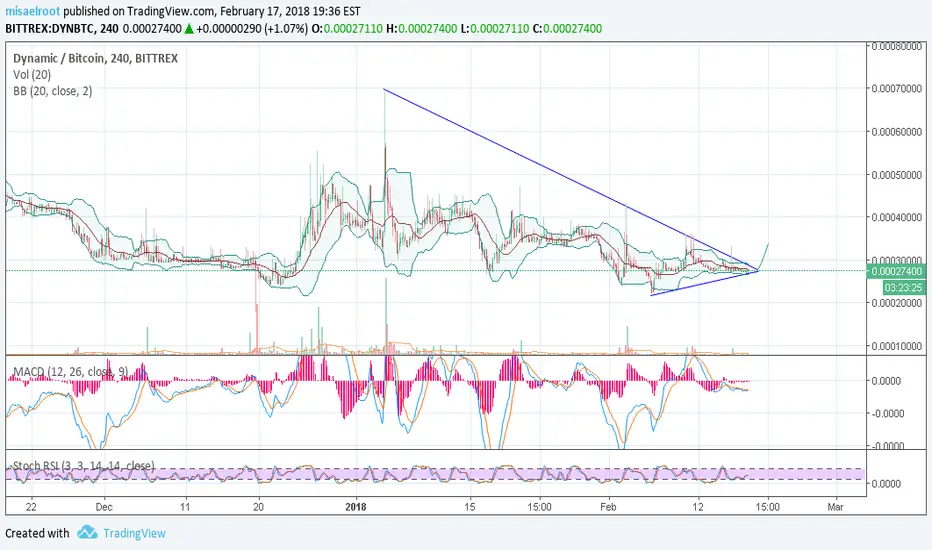Click the current price tag 0.00027400
Screen dimensions: 932x550
tap(896, 272)
